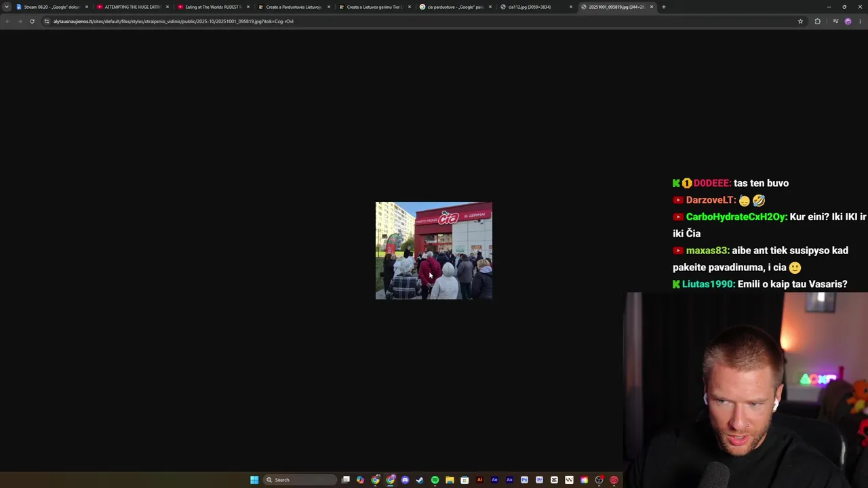Reload the current page
The height and width of the screenshot is (488, 868).
click(32, 21)
